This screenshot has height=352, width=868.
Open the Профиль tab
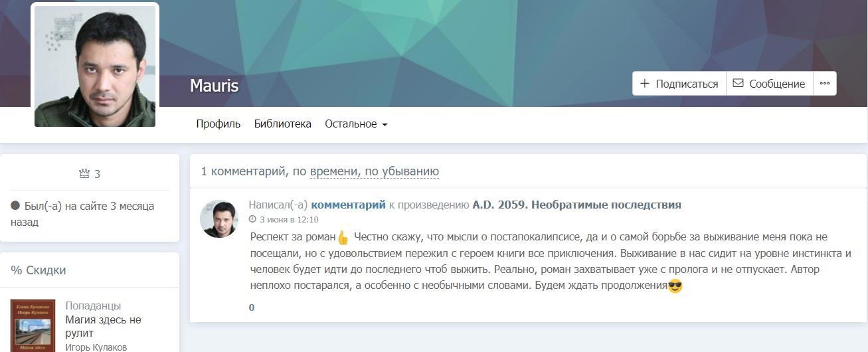pos(218,124)
